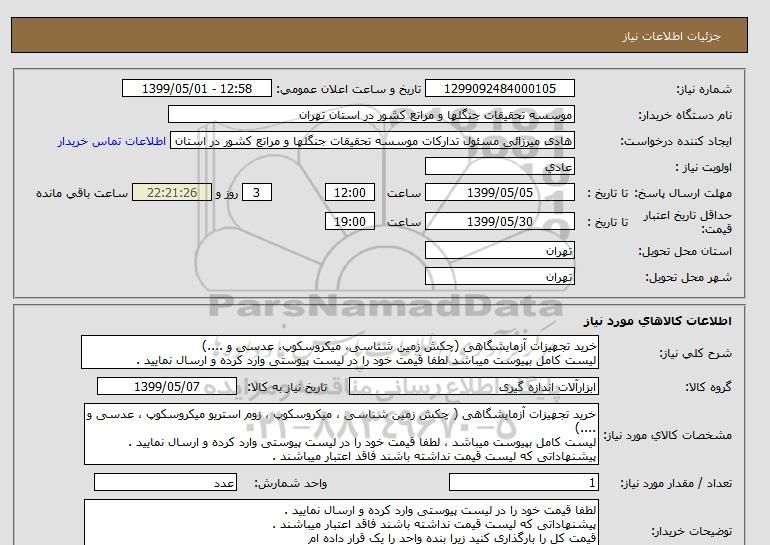Click the اطلاعات کالاهای مورد نیاز section heading
This screenshot has height=545, width=770.
(657, 321)
